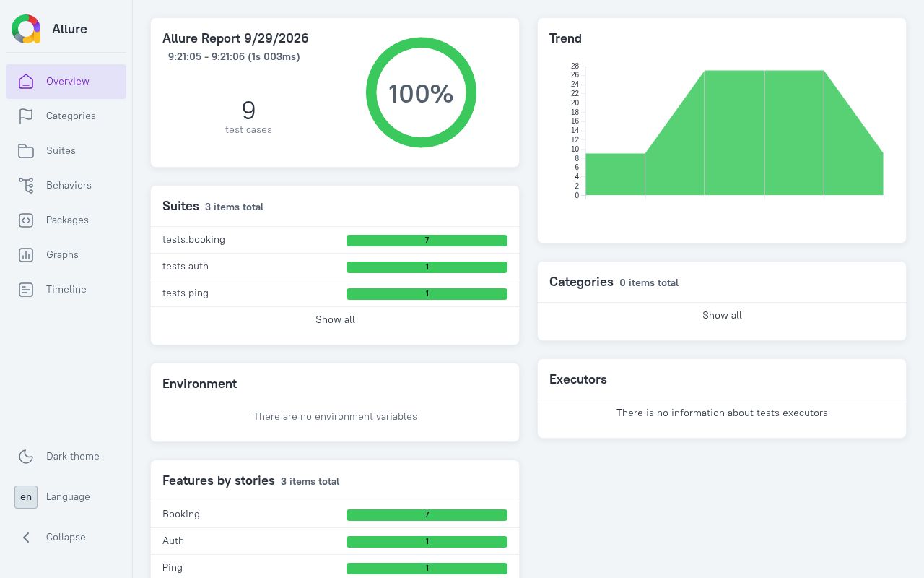
Task: Select the tests.ping suite row
Action: click(335, 293)
